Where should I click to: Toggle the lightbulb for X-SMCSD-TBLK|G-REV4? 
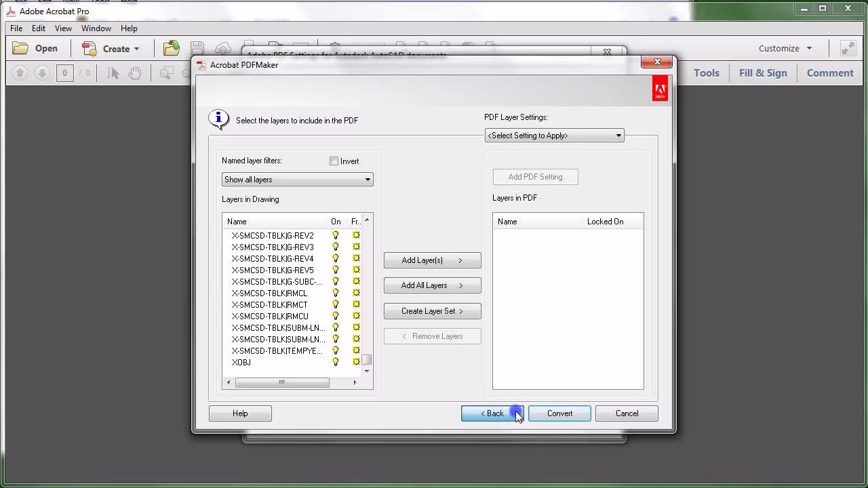click(335, 258)
